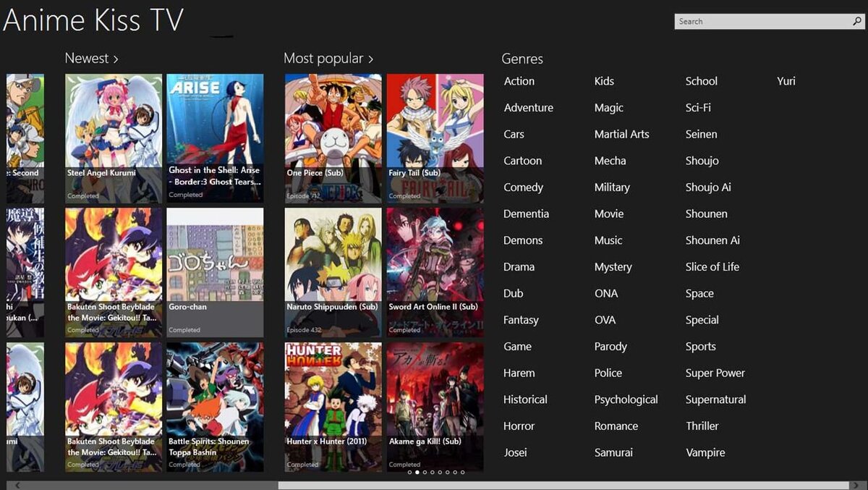Select the Vampire genre
Image resolution: width=868 pixels, height=490 pixels.
pos(705,452)
